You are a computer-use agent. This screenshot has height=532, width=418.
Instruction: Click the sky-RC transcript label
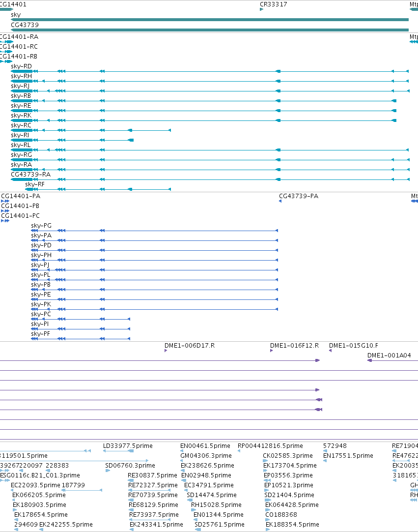click(x=21, y=125)
